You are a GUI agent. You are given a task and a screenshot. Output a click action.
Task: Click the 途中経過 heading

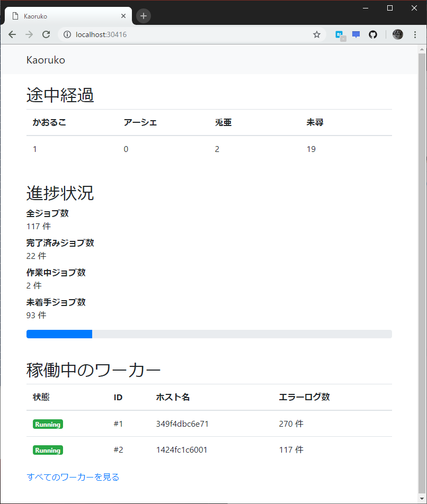click(60, 95)
